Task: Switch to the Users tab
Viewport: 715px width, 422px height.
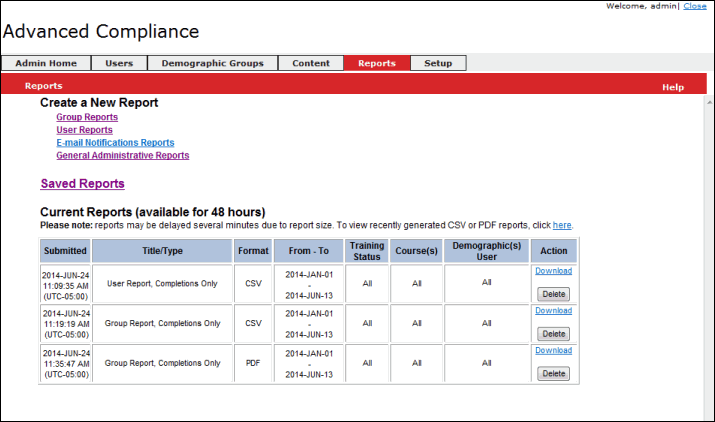Action: point(119,63)
